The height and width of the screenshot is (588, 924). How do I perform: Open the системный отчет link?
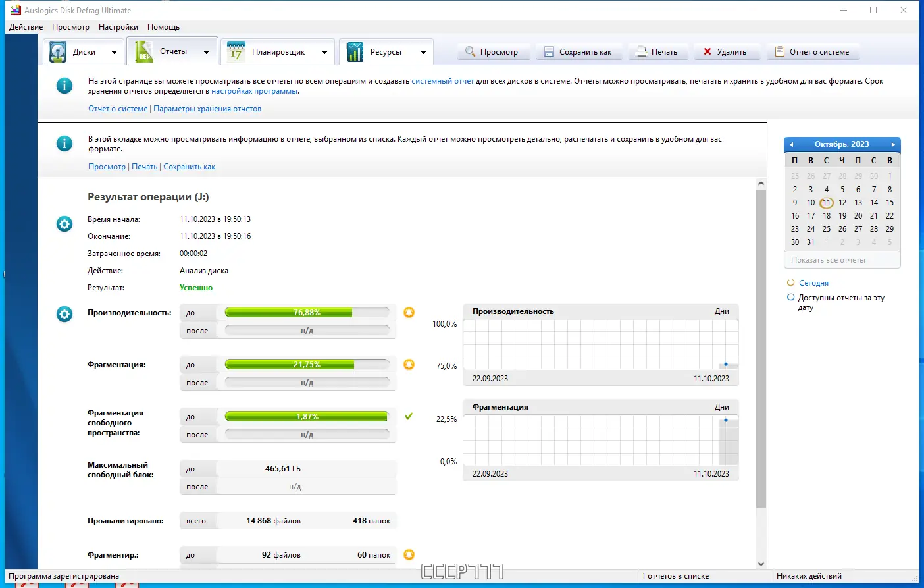pyautogui.click(x=442, y=81)
